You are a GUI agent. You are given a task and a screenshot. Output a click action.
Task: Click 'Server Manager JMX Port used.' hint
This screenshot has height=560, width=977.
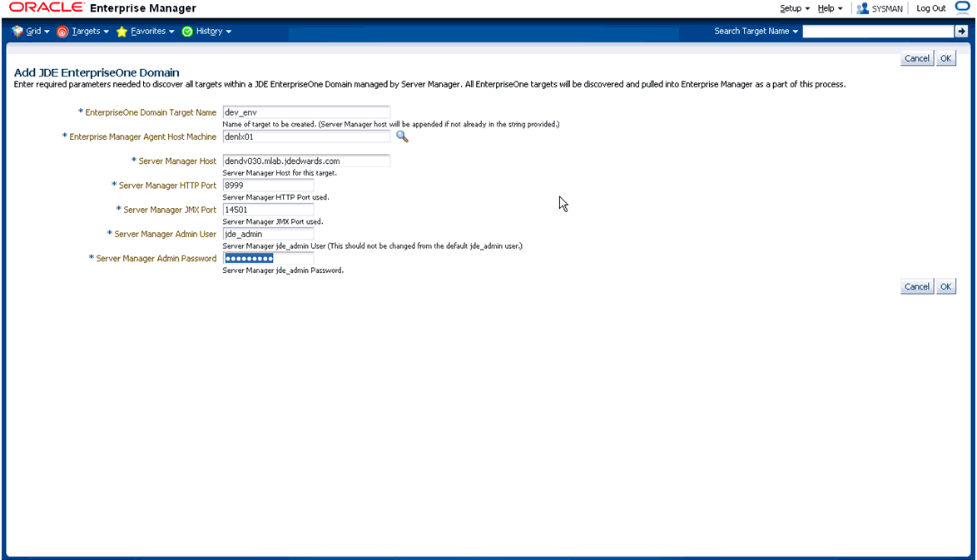pos(273,221)
